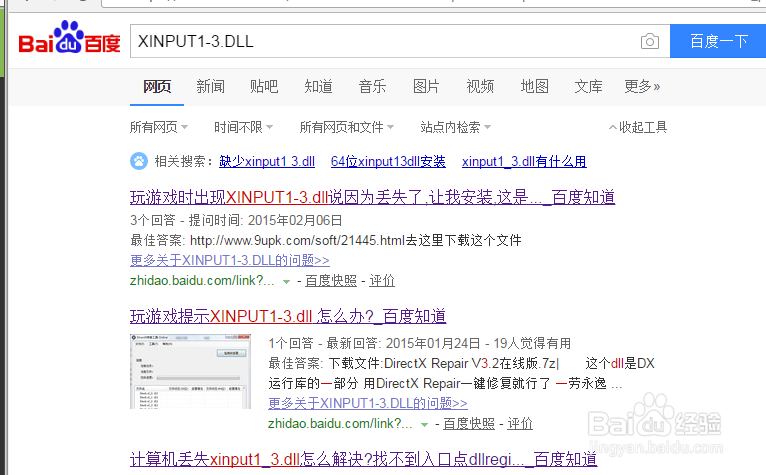
Task: Open the 贴吧 tab
Action: click(x=264, y=86)
